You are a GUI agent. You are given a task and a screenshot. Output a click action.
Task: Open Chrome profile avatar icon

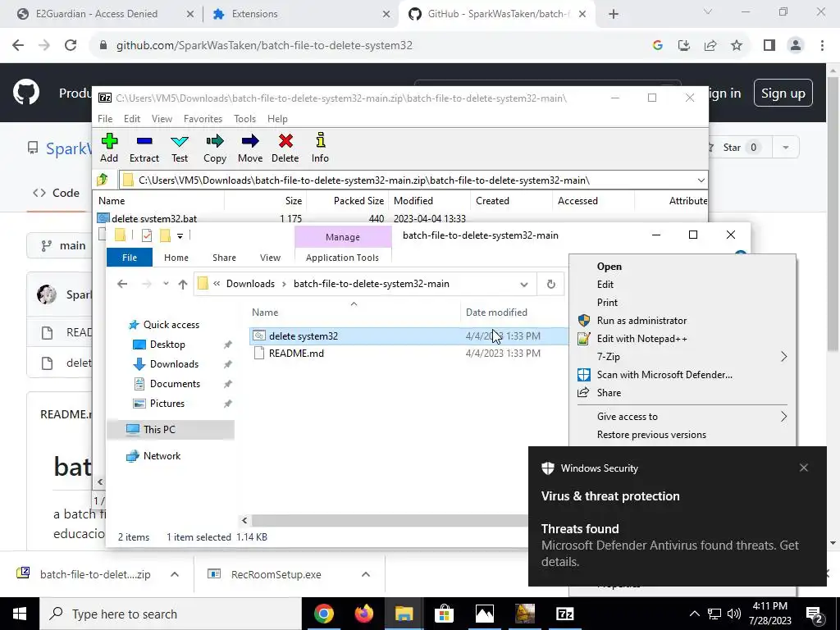[x=796, y=45]
